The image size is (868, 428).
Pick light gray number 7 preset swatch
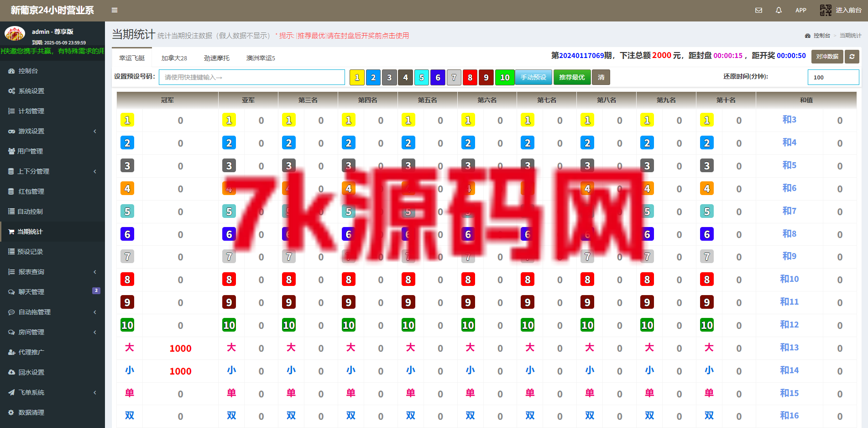454,77
